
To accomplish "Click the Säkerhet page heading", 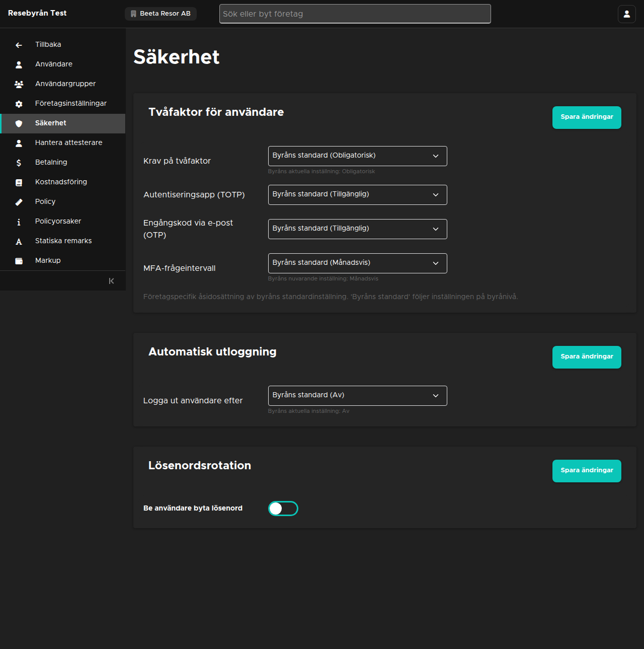I will click(x=177, y=57).
